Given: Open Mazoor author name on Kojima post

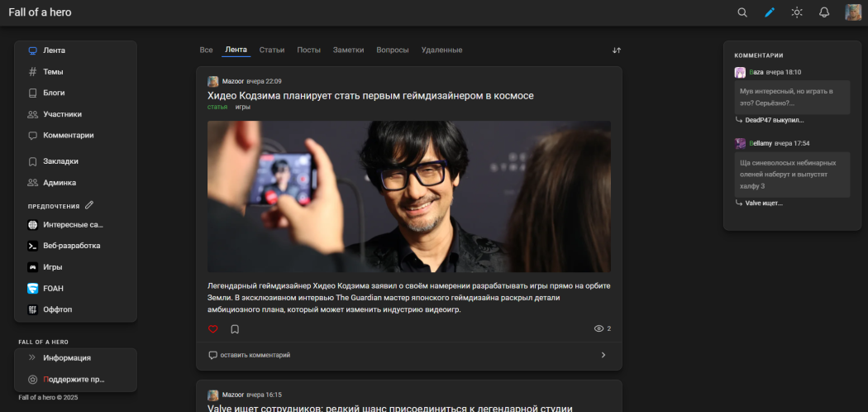Looking at the screenshot, I should tap(233, 81).
